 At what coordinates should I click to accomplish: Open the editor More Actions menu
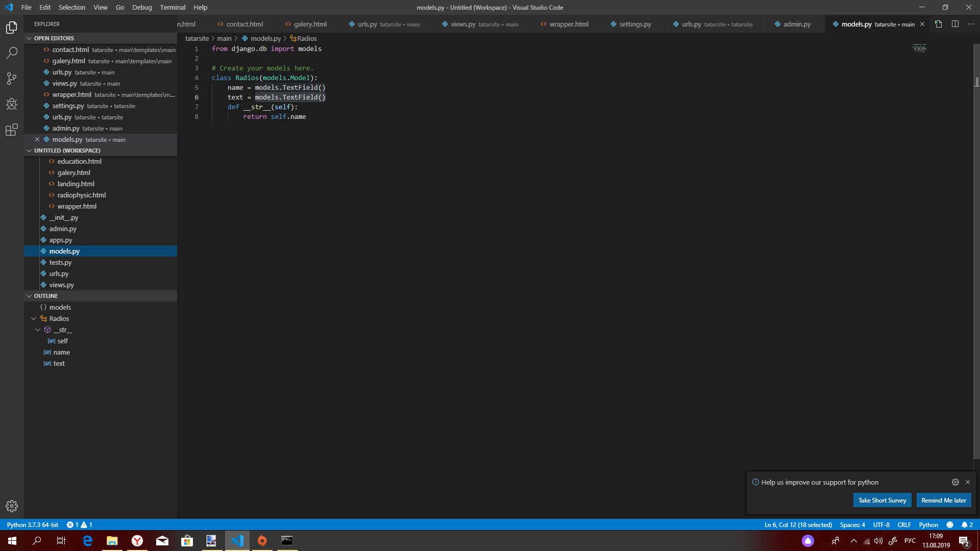tap(971, 24)
